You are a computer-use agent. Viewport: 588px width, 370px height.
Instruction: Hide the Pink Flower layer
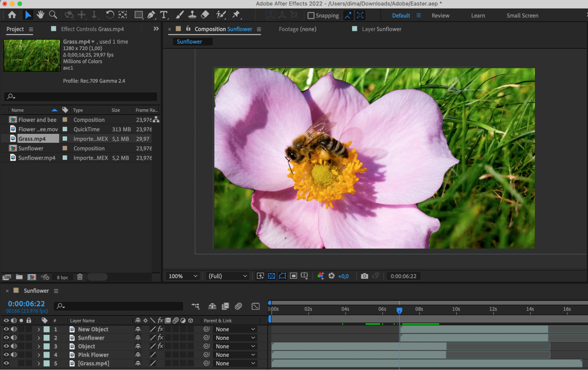coord(6,355)
